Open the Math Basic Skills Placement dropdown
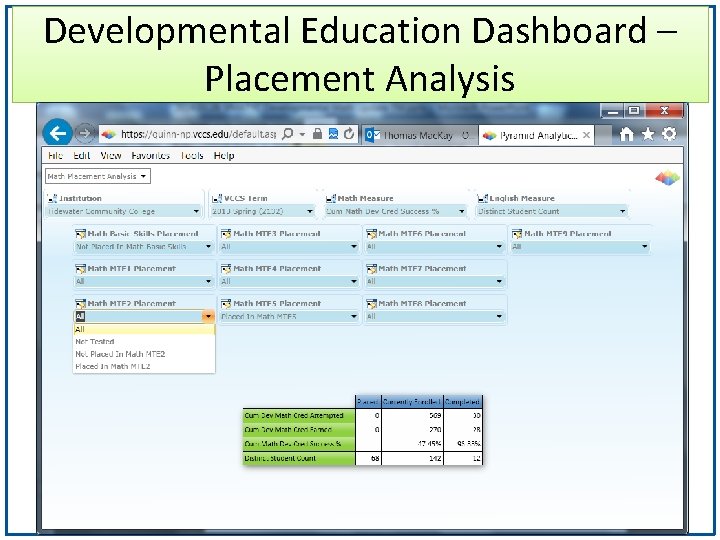The height and width of the screenshot is (540, 720). pyautogui.click(x=208, y=247)
